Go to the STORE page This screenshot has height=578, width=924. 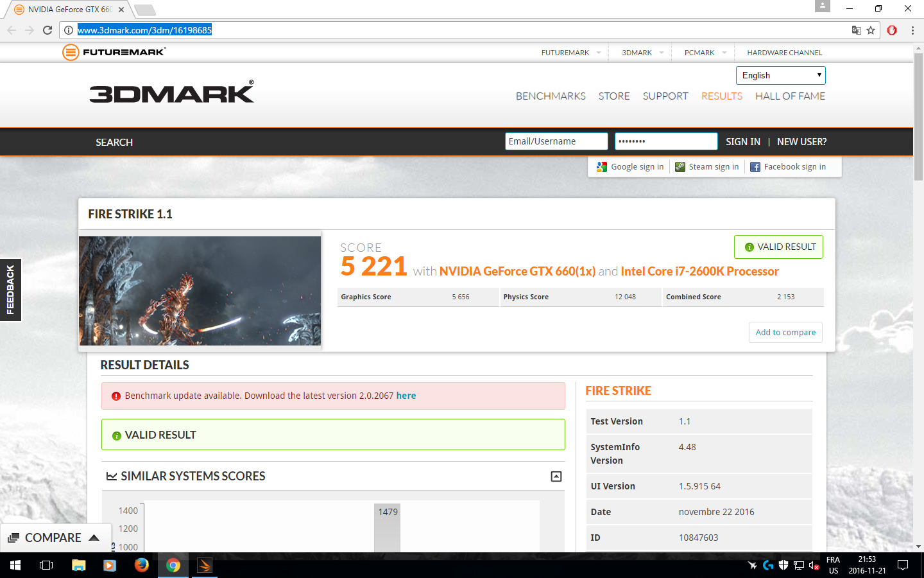(614, 96)
